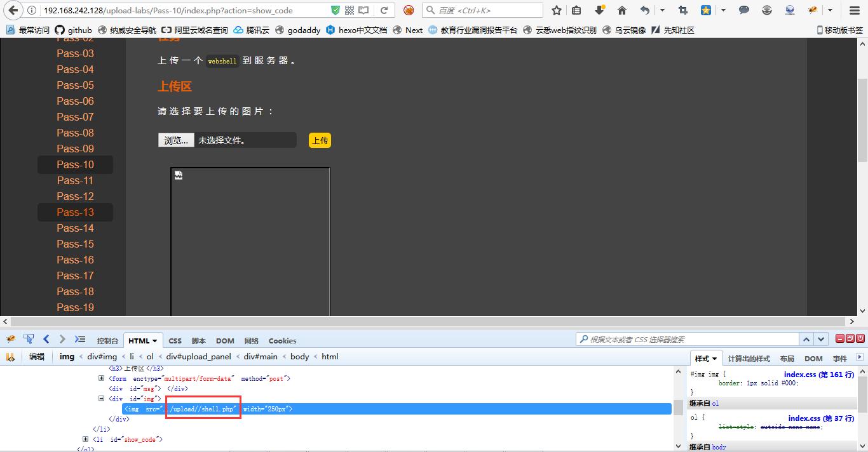868x452 pixels.
Task: Open the 样式 style panel dropdown
Action: click(x=715, y=357)
